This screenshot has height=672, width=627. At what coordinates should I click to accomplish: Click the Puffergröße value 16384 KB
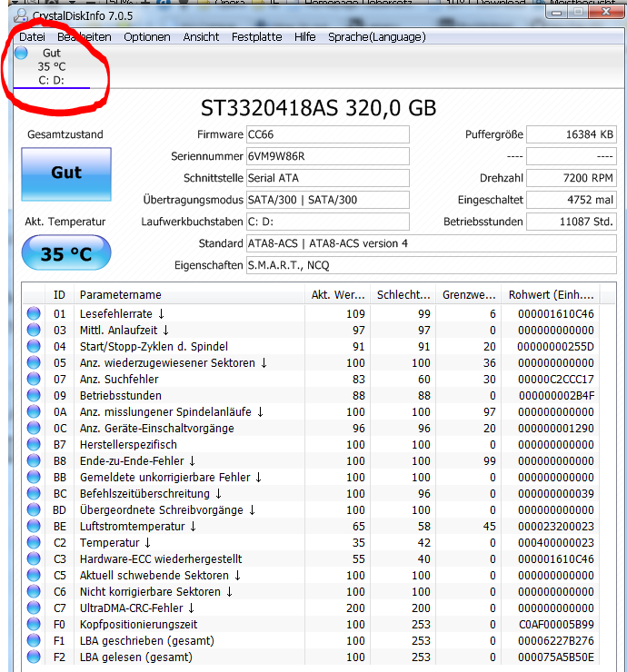coord(572,134)
